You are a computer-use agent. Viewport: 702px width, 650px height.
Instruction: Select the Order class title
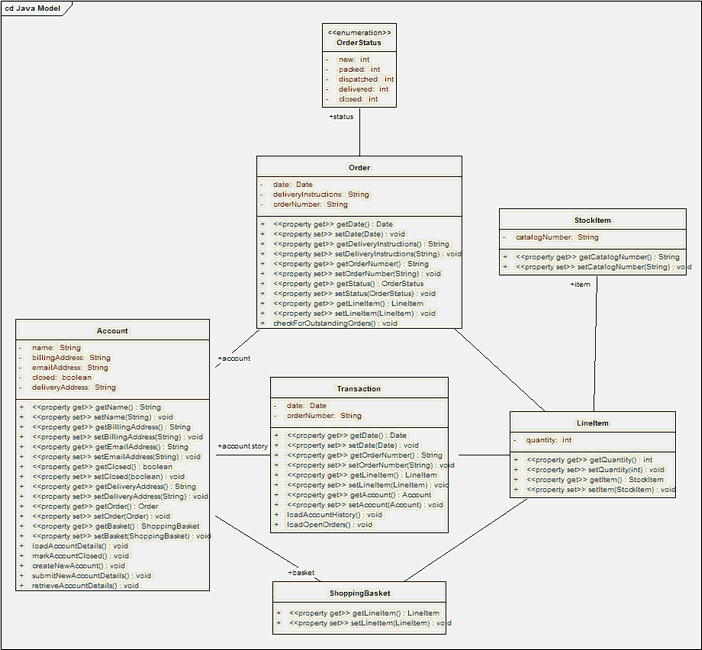pyautogui.click(x=359, y=167)
